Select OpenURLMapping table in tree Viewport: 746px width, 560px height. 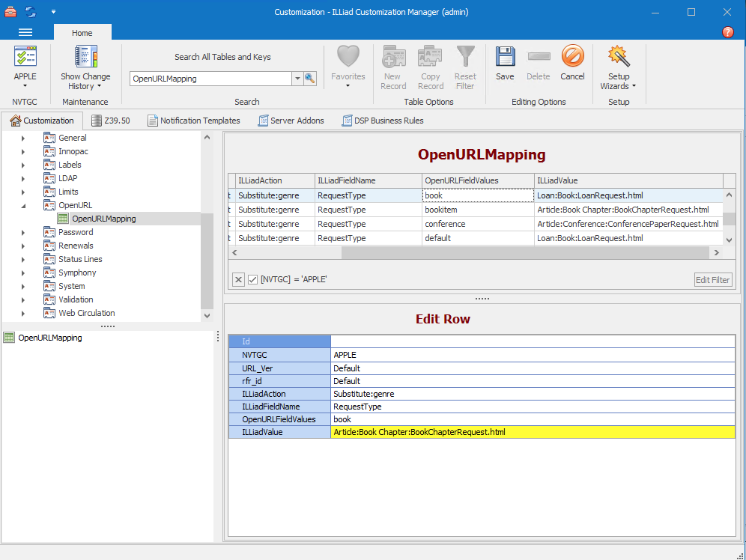click(103, 219)
